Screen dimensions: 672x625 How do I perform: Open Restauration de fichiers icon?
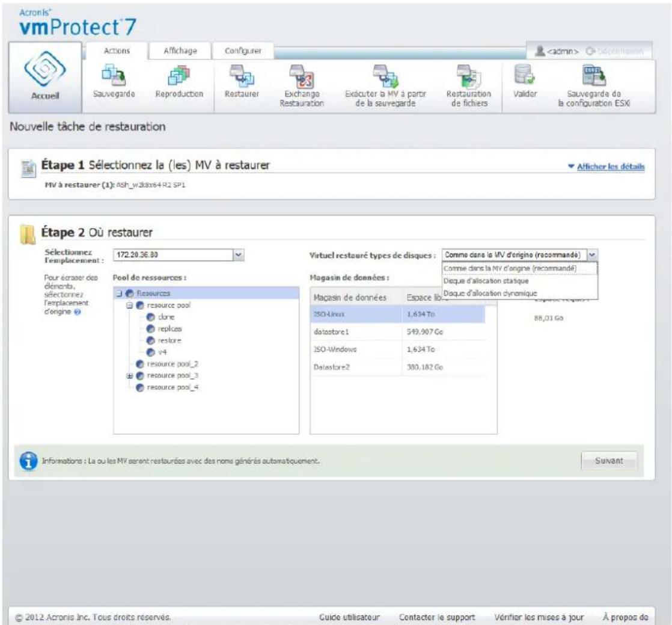coord(468,76)
